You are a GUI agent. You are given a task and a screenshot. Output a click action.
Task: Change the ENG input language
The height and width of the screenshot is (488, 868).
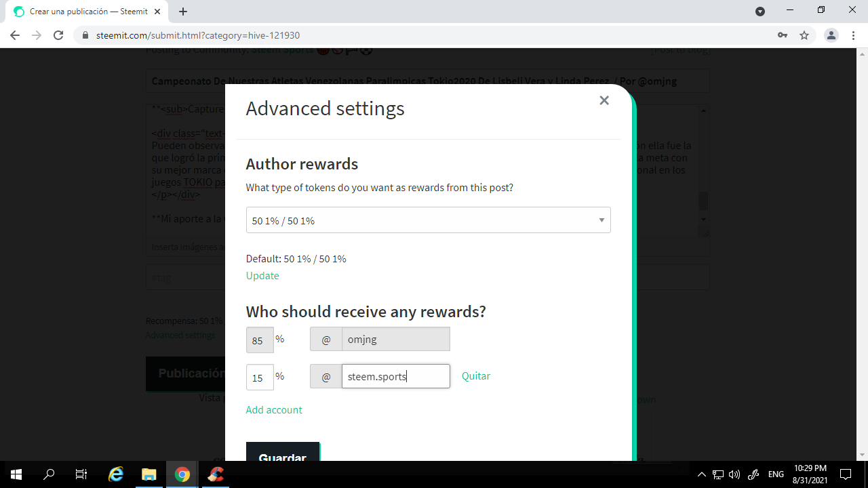click(776, 474)
